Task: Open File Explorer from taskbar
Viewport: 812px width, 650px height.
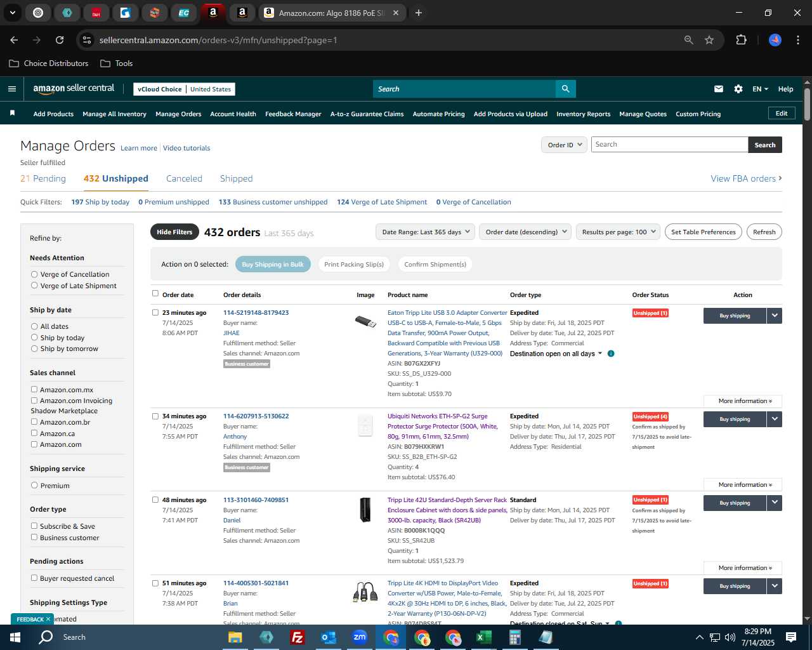Action: [x=235, y=637]
